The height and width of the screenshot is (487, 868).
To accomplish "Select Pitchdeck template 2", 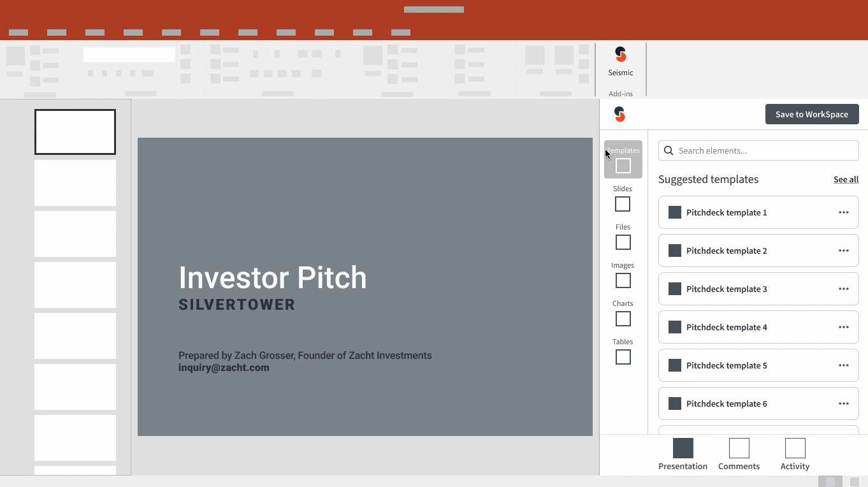I will (758, 251).
